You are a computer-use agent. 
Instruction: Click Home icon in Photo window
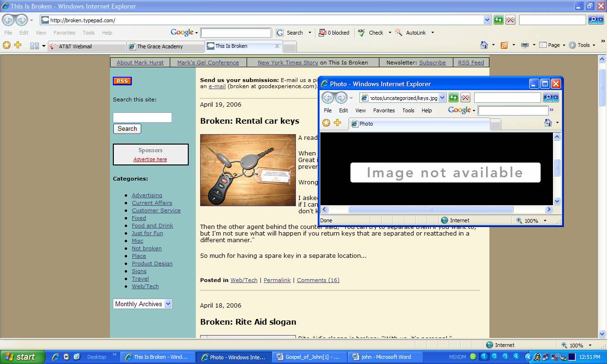pos(548,123)
